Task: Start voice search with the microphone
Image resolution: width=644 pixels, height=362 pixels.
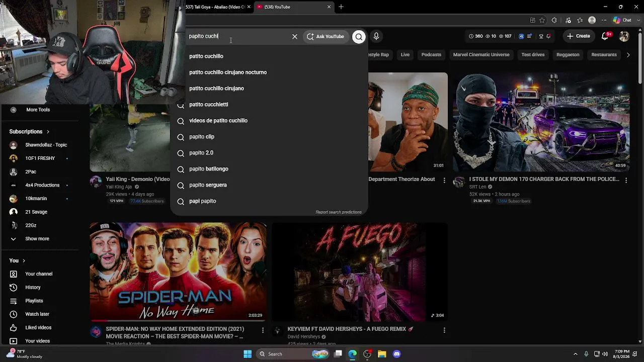Action: point(376,36)
